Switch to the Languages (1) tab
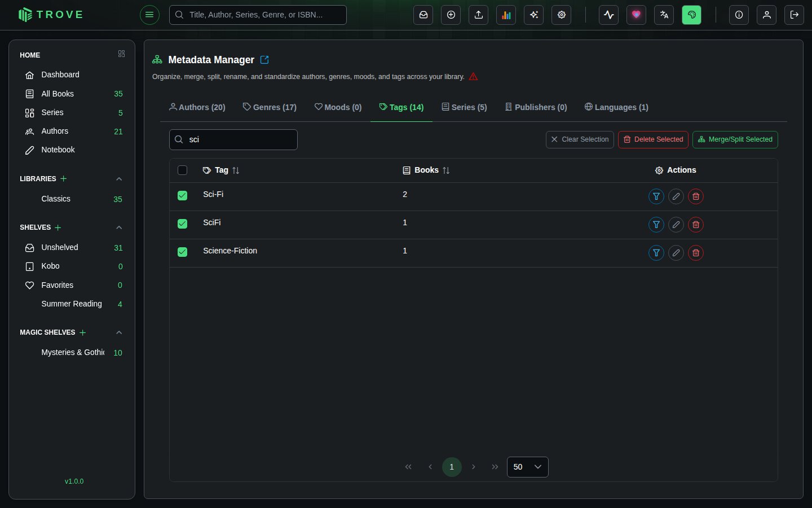The image size is (812, 508). click(x=616, y=107)
